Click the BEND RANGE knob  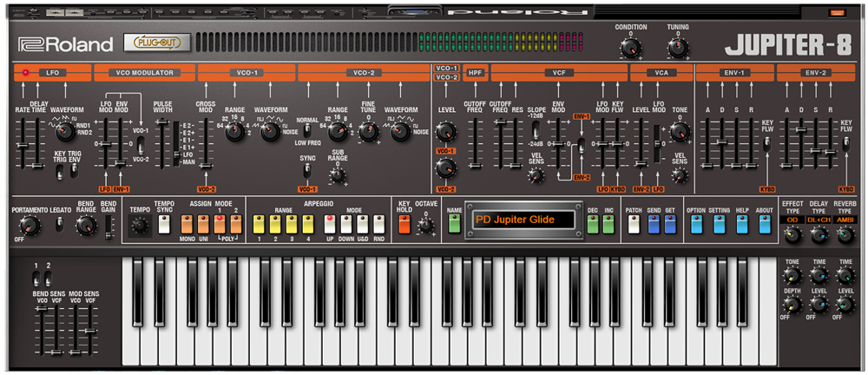(85, 226)
